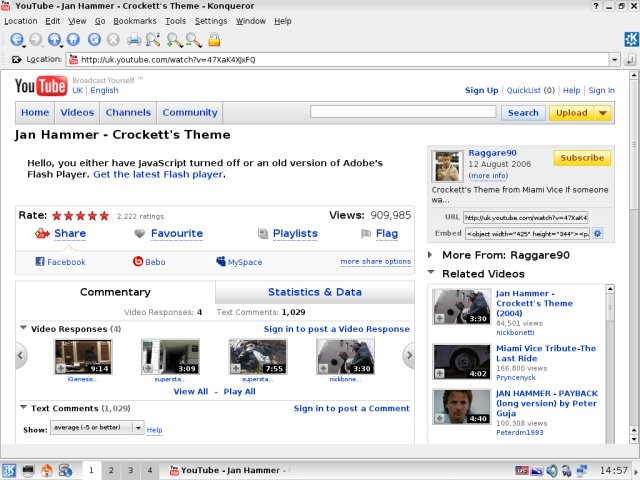Open the Miami Vice Tribute video thumbnail
The width and height of the screenshot is (640, 480).
pyautogui.click(x=461, y=359)
